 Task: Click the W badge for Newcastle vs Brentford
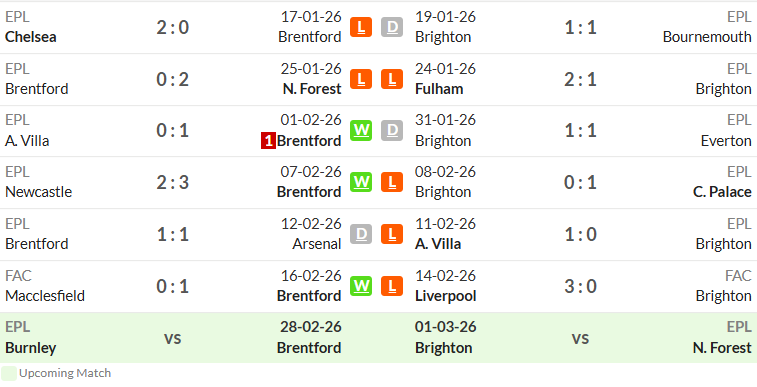click(361, 182)
